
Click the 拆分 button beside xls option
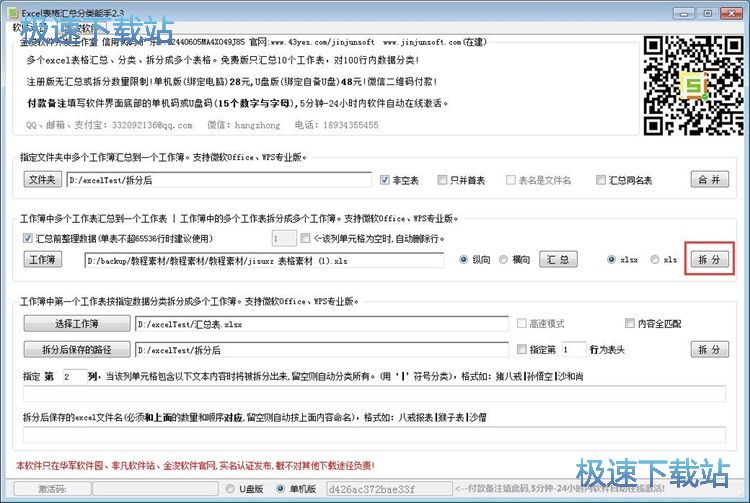(x=709, y=259)
